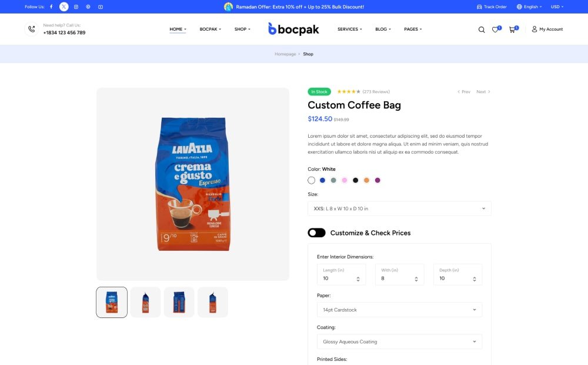The width and height of the screenshot is (588, 365).
Task: Open the Size dropdown
Action: click(399, 208)
